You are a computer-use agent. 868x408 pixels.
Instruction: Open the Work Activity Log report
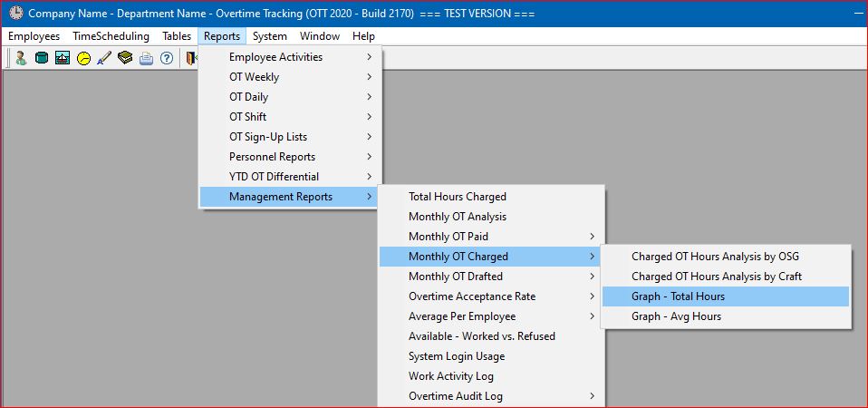[451, 376]
